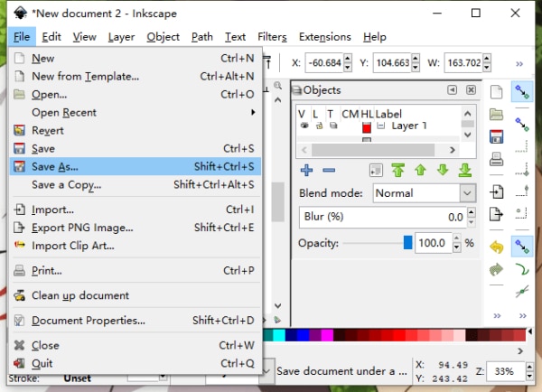The width and height of the screenshot is (542, 392).
Task: Click the Inkscape logo in title bar
Action: point(21,14)
